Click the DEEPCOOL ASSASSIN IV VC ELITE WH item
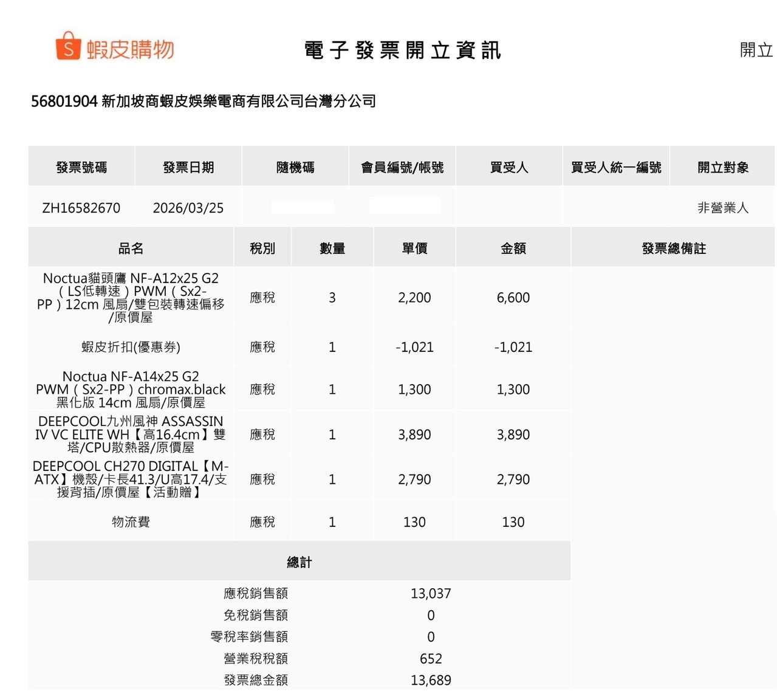 pyautogui.click(x=131, y=434)
